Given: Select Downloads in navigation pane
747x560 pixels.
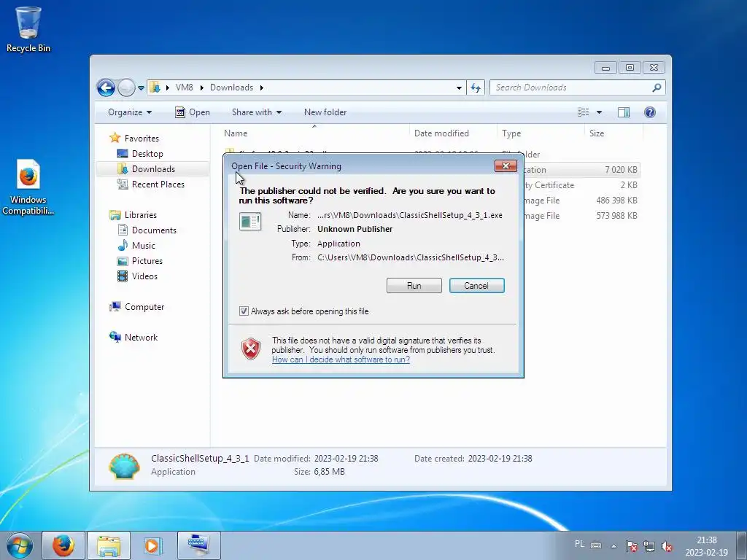Looking at the screenshot, I should coord(152,169).
